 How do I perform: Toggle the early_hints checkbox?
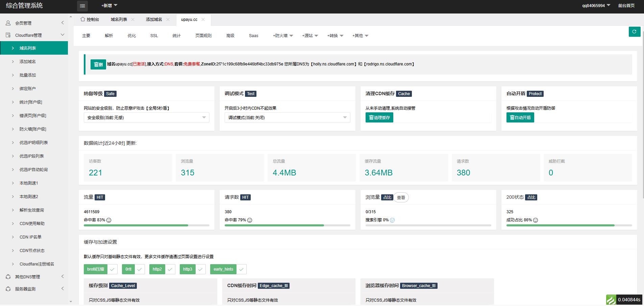[x=241, y=269]
